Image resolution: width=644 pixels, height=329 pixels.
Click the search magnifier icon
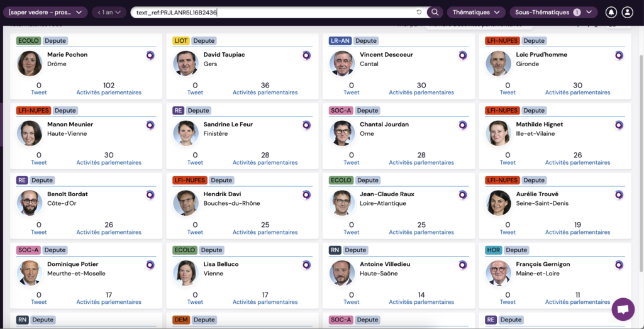point(435,12)
